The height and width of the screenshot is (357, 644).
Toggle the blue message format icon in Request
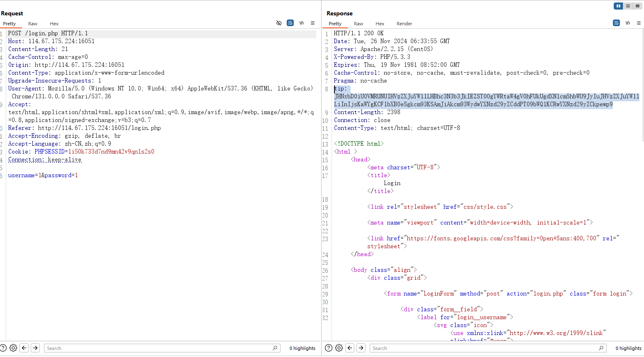click(x=290, y=23)
